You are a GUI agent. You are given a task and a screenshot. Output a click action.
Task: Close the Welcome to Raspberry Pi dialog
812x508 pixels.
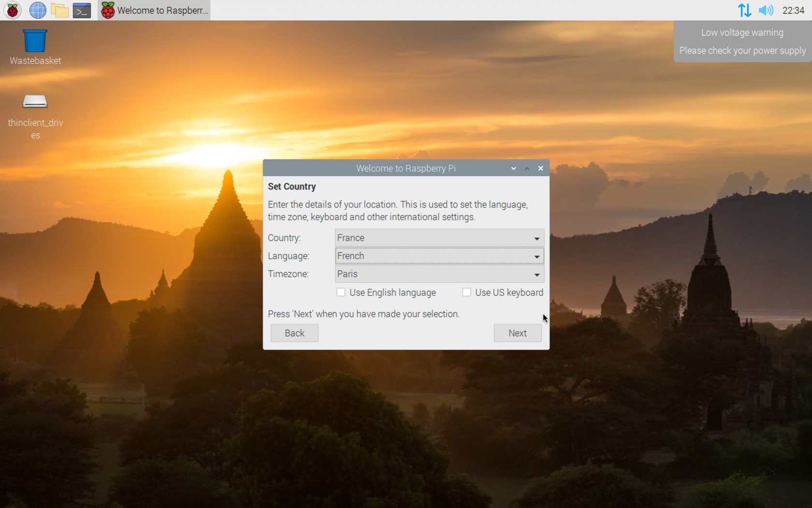[541, 168]
